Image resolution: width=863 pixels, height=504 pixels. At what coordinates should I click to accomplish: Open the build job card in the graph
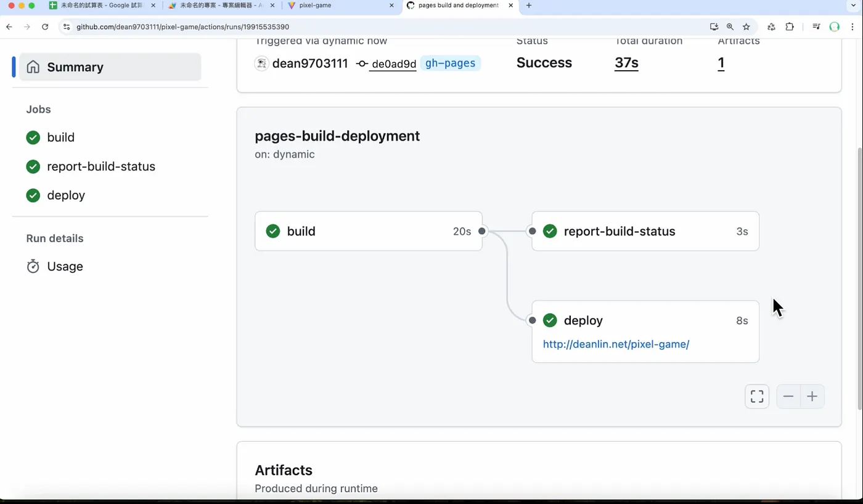pyautogui.click(x=369, y=231)
